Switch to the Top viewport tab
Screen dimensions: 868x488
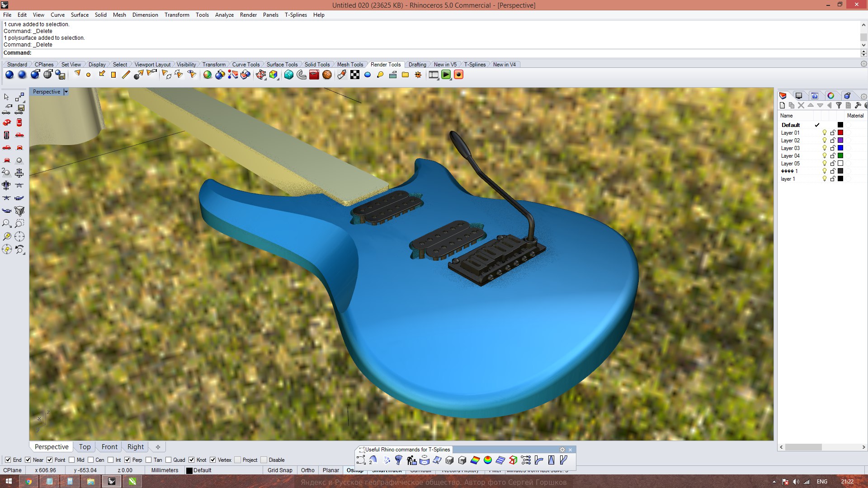85,447
